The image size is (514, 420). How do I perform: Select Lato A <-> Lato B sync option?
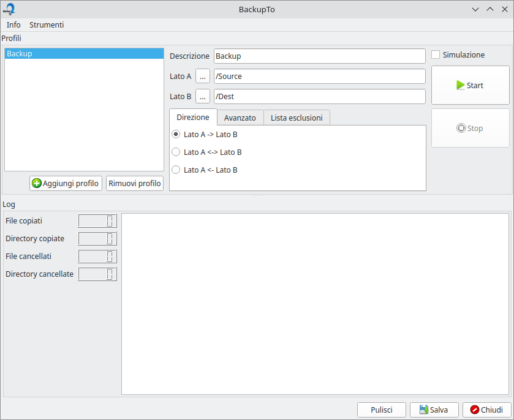click(x=176, y=152)
